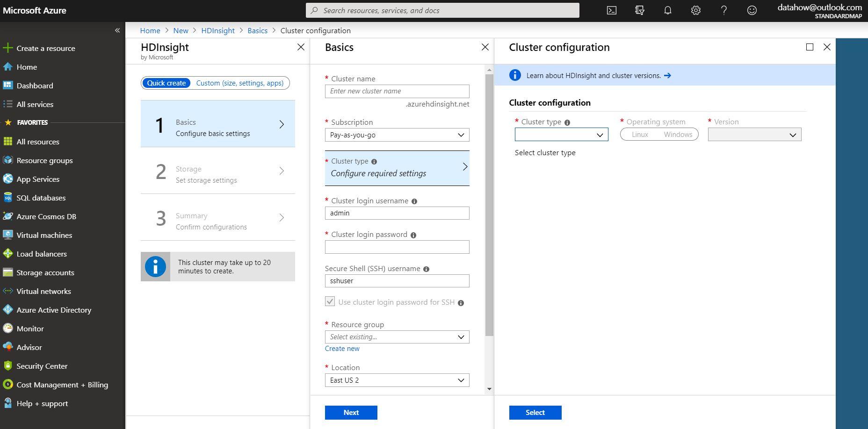Show info tooltip for Cluster type in configuration
868x429 pixels.
tap(567, 122)
